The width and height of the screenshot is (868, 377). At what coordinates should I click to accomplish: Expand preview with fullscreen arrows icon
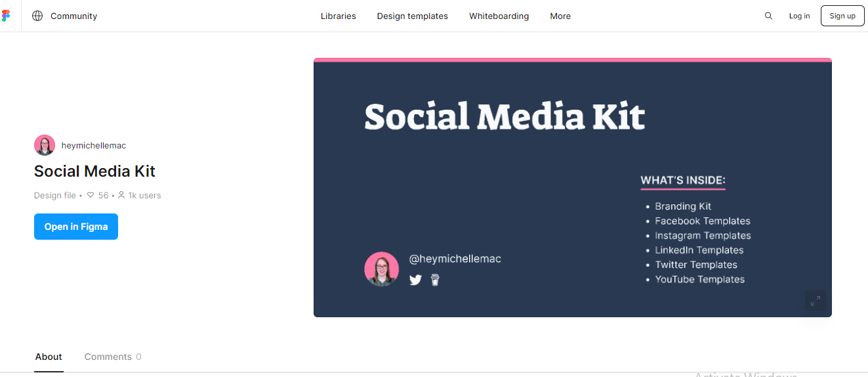tap(815, 301)
